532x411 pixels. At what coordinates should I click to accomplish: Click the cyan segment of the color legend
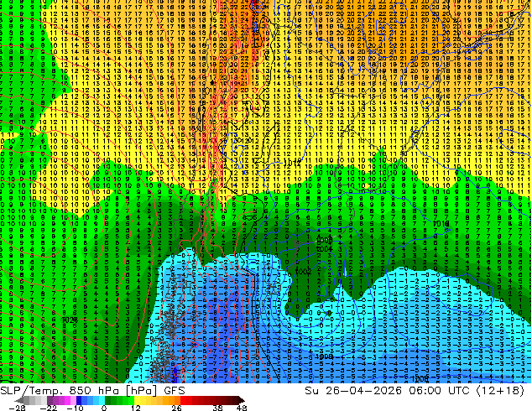pos(102,400)
